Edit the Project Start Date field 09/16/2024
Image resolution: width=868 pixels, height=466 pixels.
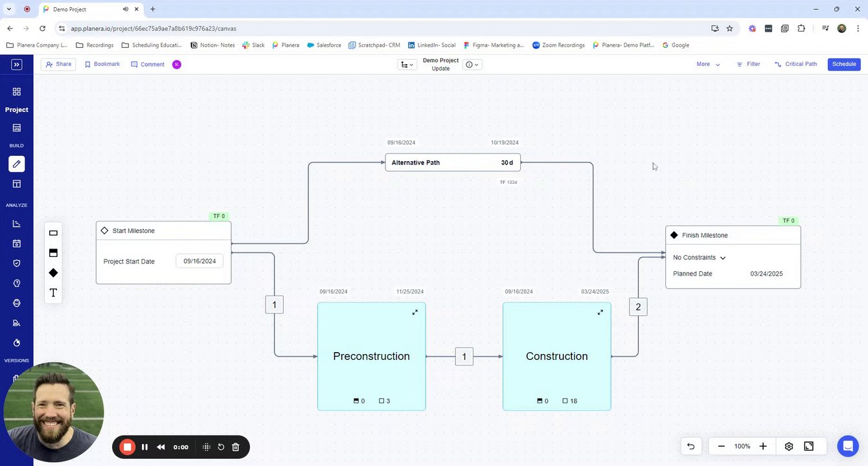tap(200, 261)
